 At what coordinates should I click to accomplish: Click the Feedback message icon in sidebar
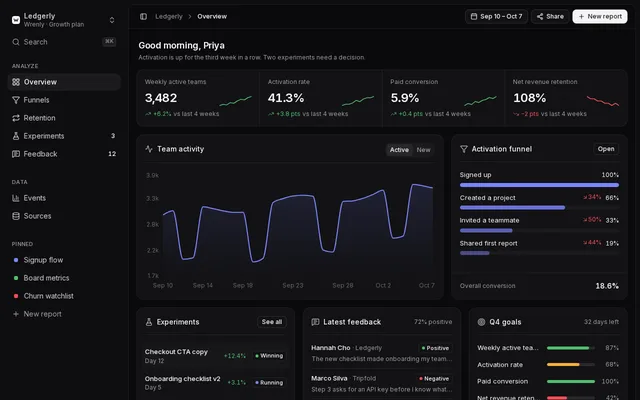click(x=16, y=154)
